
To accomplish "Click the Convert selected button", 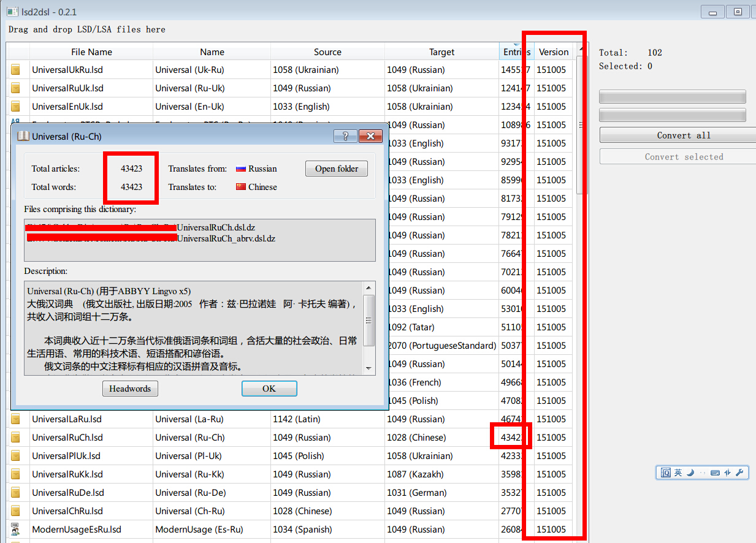I will coord(678,157).
